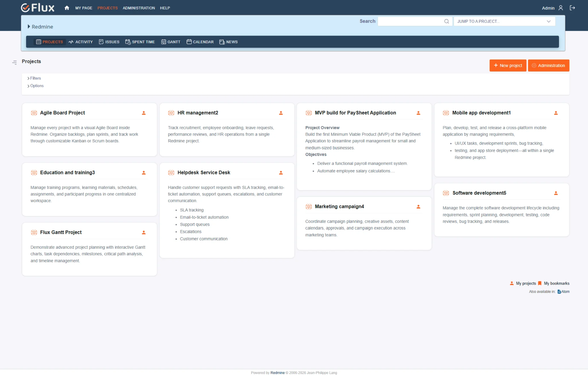Open the Flux Gantt Project title link
Viewport: 588px width, 376px height.
(61, 232)
